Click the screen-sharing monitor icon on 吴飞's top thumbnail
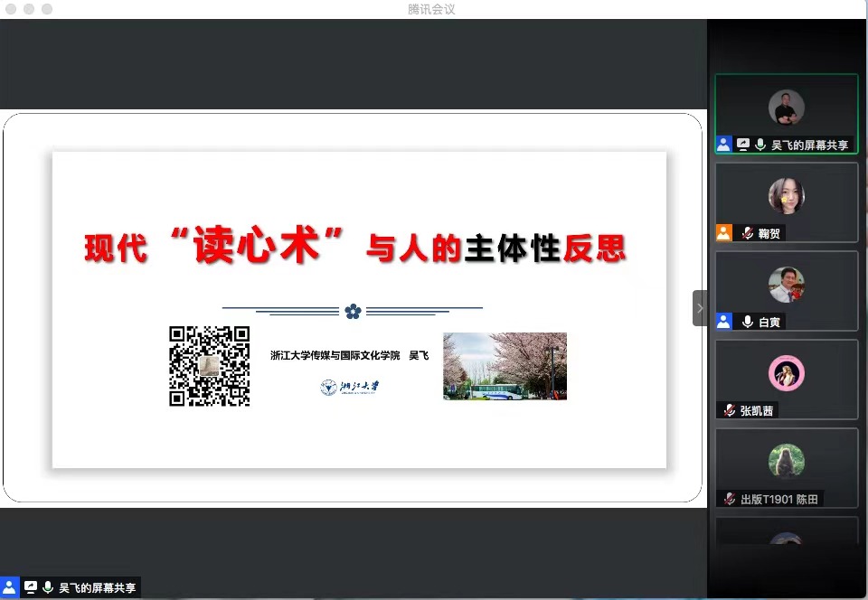The height and width of the screenshot is (600, 868). tap(743, 144)
